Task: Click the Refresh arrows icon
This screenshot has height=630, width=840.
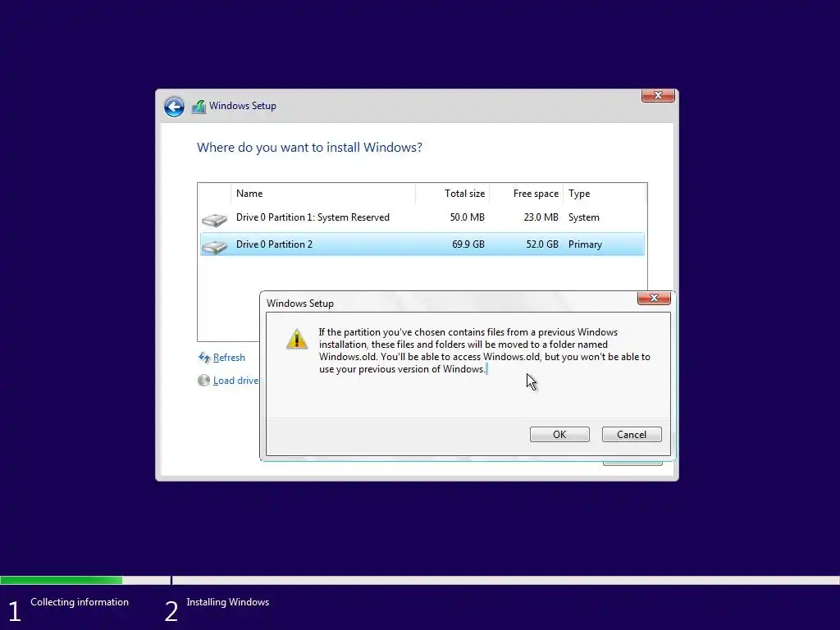Action: point(204,358)
